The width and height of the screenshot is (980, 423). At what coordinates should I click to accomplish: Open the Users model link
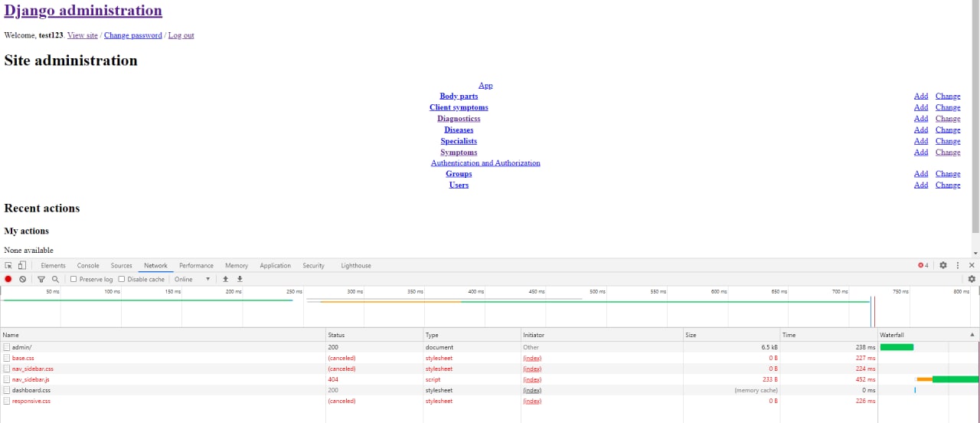pos(459,185)
